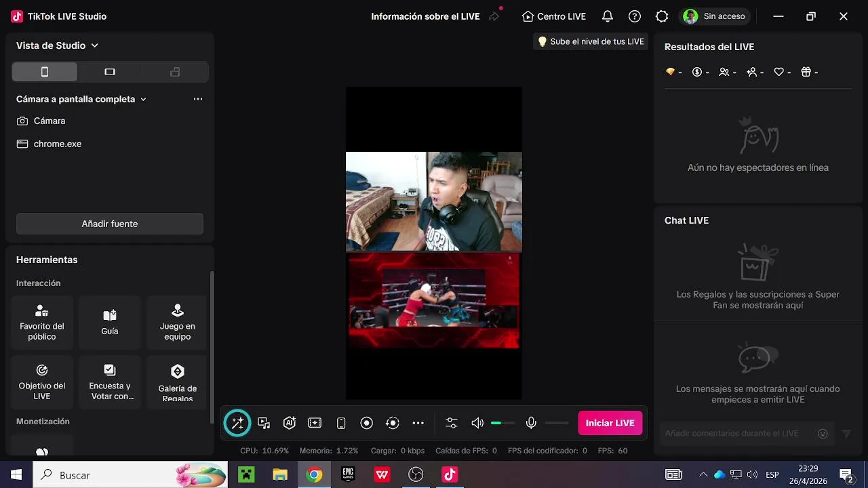Open Epic Games from the taskbar
Image resolution: width=868 pixels, height=488 pixels.
coord(348,474)
